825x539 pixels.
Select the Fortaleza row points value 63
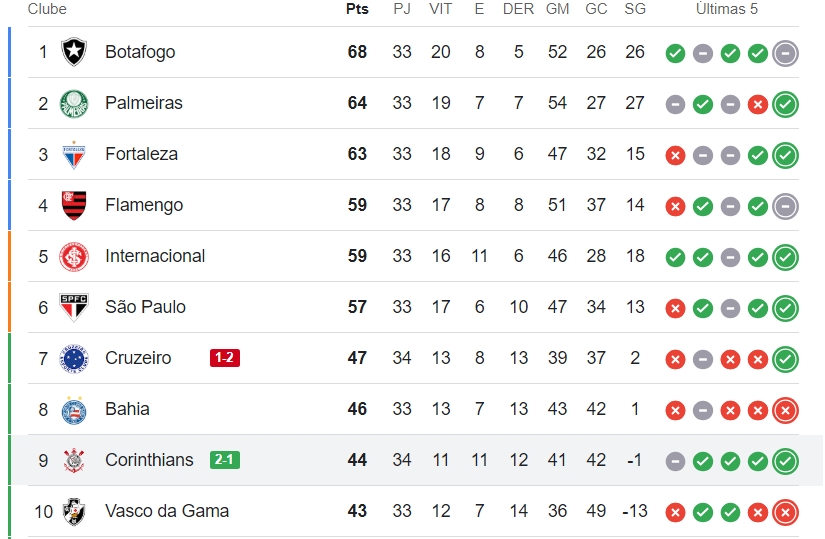357,154
